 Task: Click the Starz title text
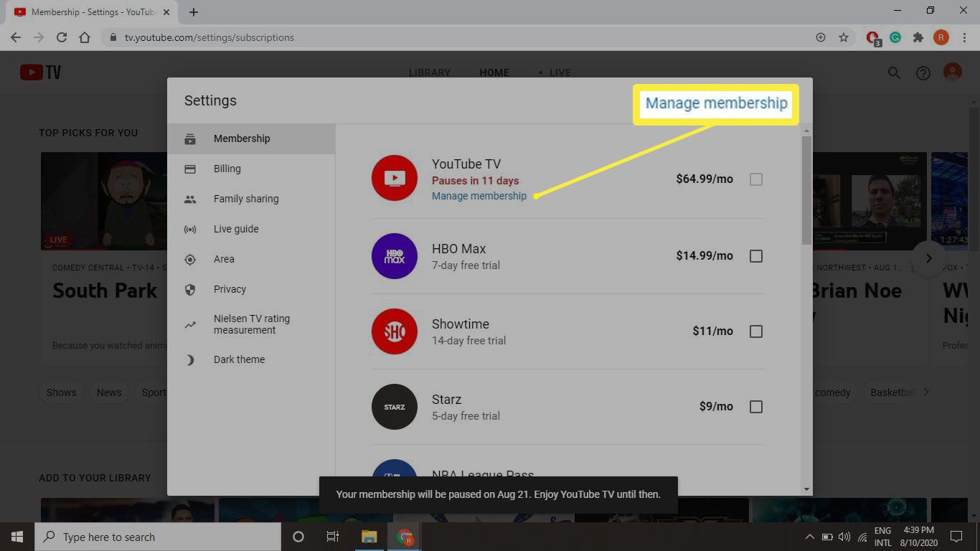tap(446, 400)
